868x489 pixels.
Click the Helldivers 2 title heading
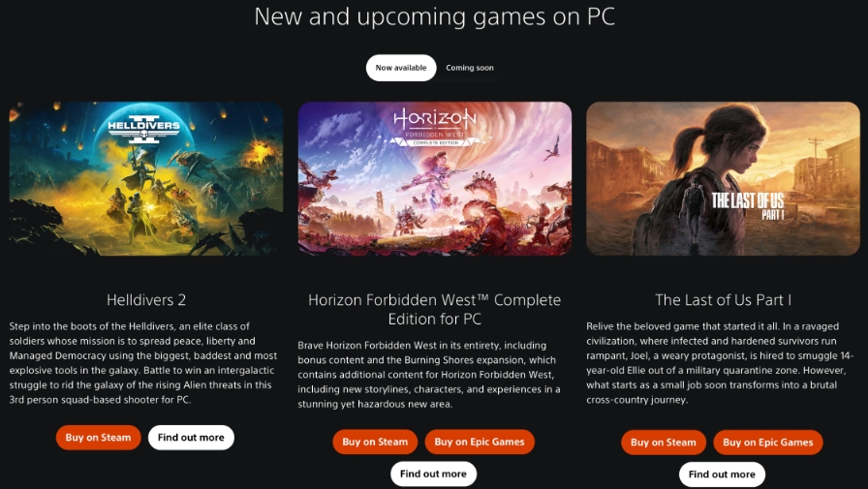coord(146,300)
